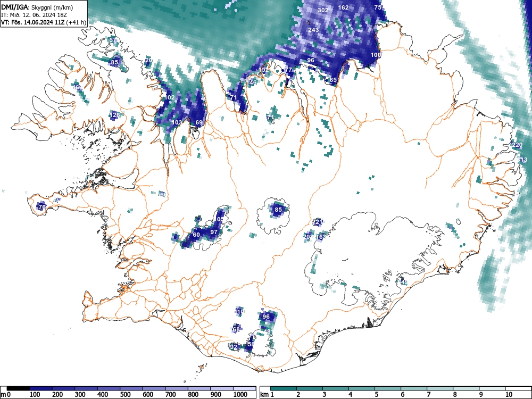Click the 76 value on the western peninsula

(x=42, y=206)
